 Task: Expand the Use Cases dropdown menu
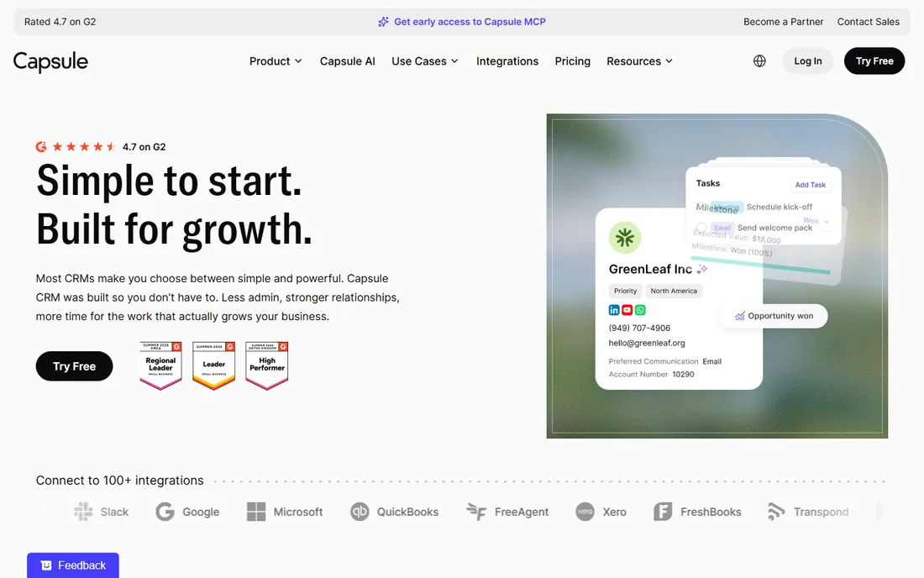click(x=425, y=61)
